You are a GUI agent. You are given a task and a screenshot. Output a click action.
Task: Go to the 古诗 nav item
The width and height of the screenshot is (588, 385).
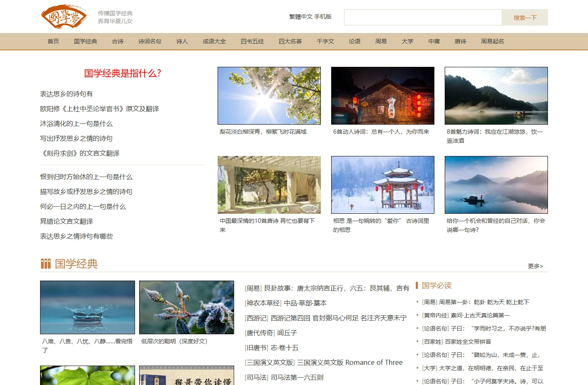click(118, 42)
